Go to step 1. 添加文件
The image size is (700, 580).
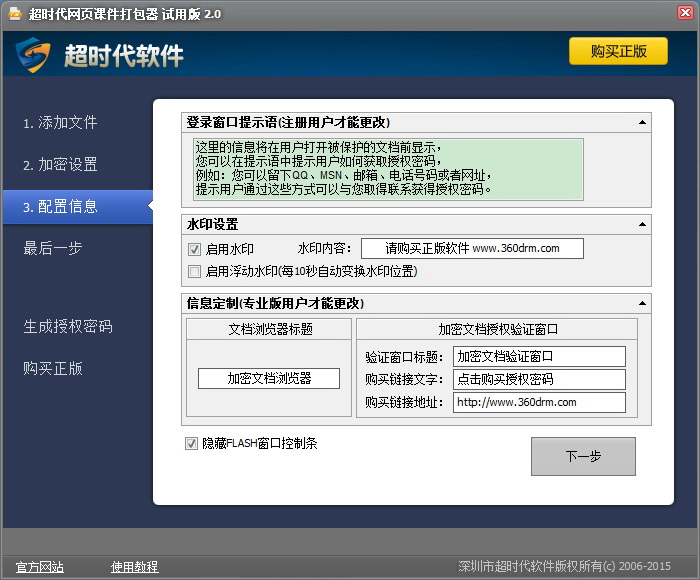click(60, 123)
